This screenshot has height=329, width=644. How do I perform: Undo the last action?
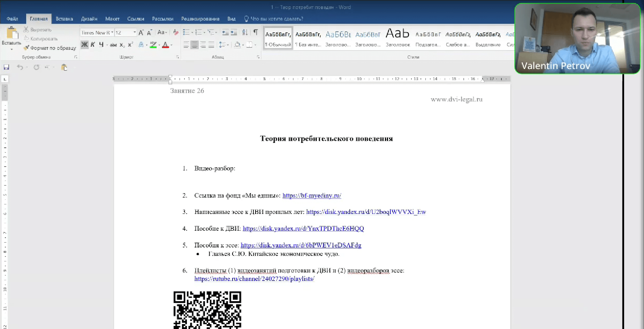[20, 67]
